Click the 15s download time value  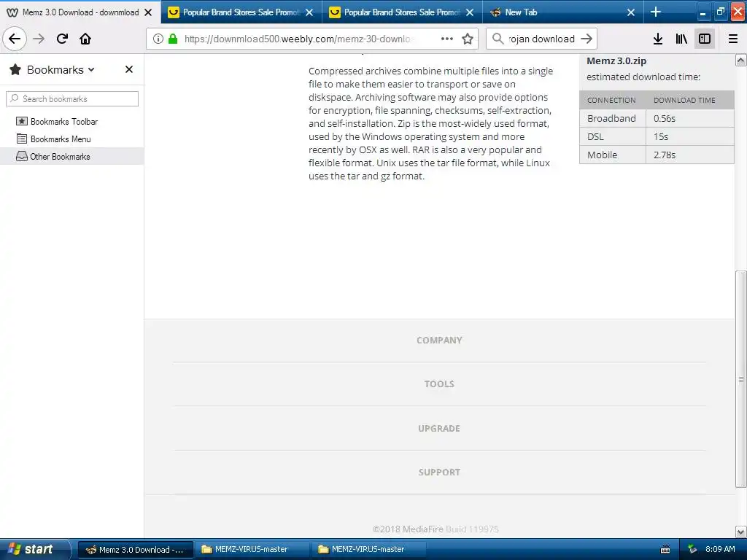pyautogui.click(x=661, y=136)
